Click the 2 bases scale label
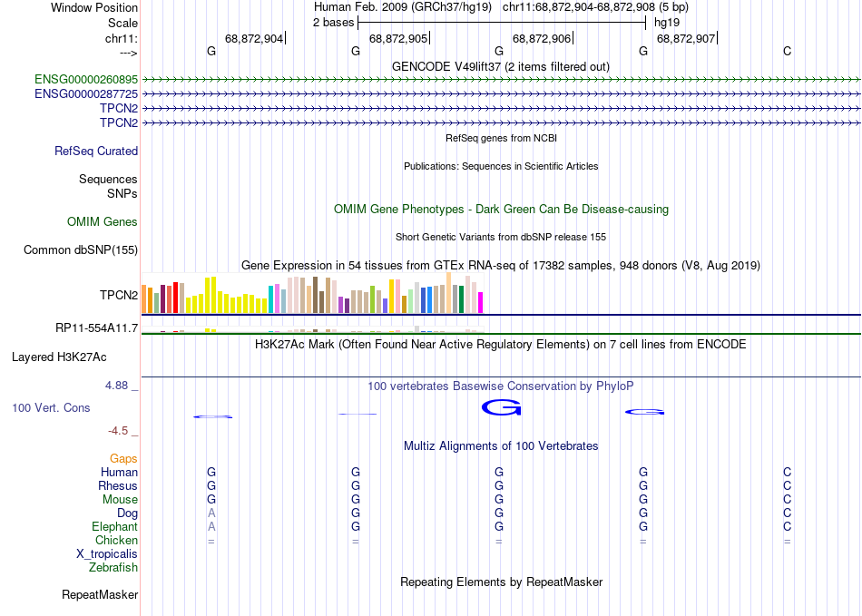Viewport: 862px width, 616px height. pos(334,23)
